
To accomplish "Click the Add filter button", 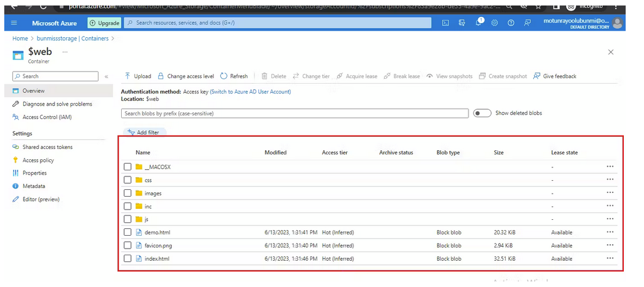I will click(144, 132).
